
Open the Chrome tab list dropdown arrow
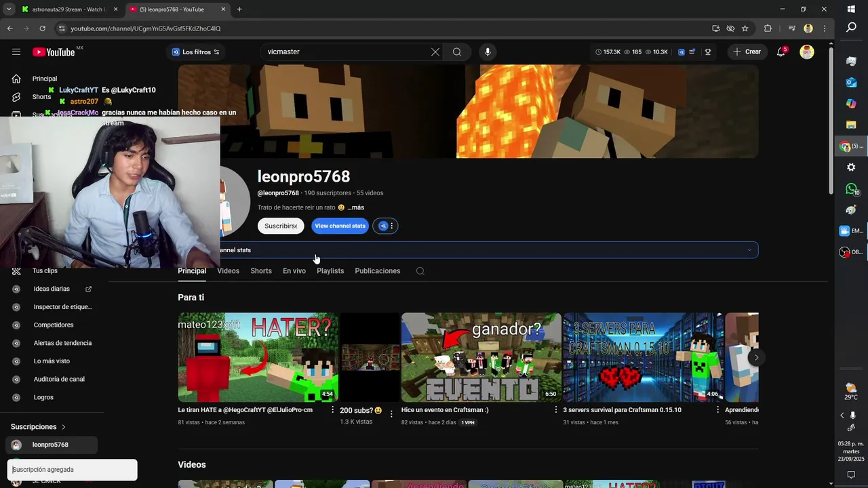[x=9, y=9]
